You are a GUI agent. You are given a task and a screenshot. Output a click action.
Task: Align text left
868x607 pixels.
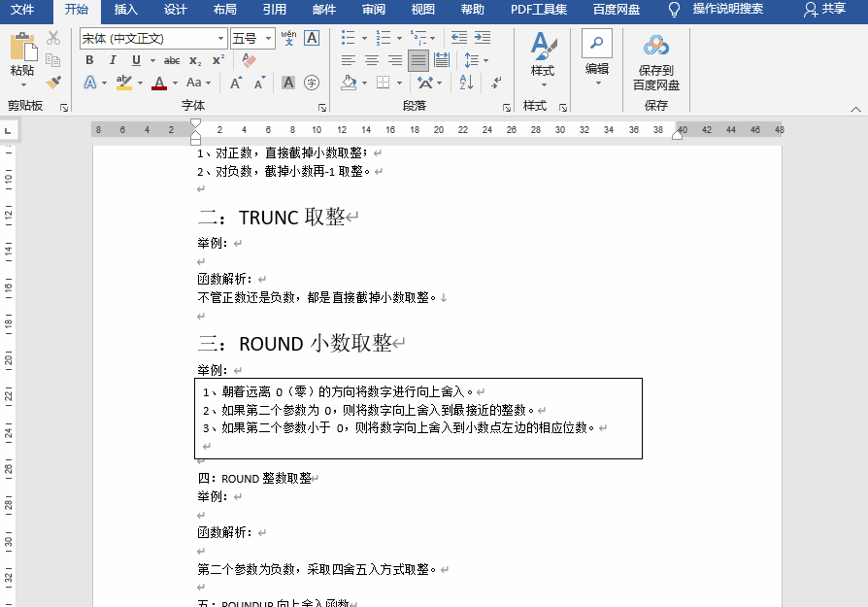point(349,60)
